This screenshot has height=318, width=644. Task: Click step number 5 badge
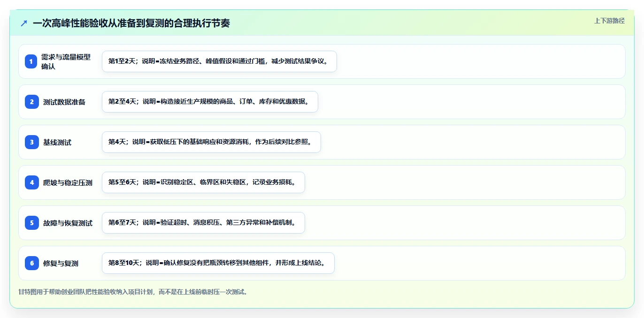(x=32, y=223)
